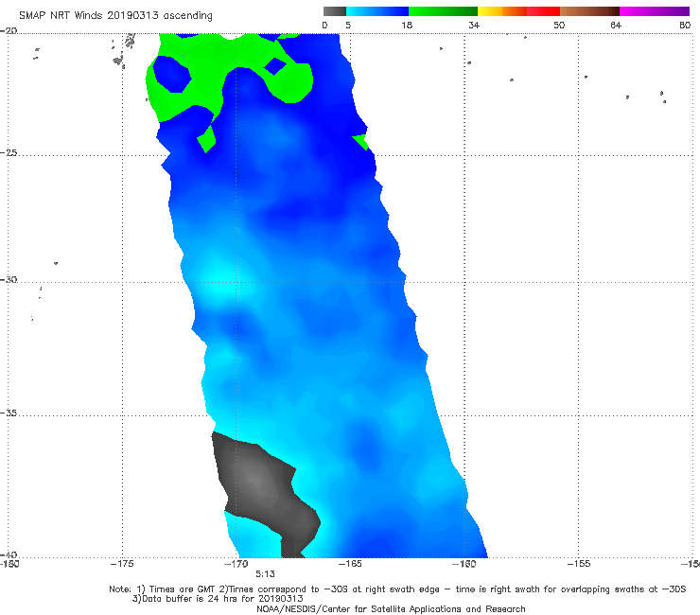Click the 'NOAA/NESDIS/Center for Satellite Applications and Research' credit
The width and height of the screenshot is (700, 615).
pyautogui.click(x=391, y=609)
